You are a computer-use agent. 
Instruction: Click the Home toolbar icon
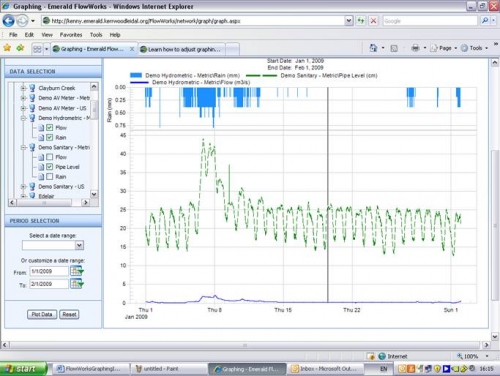pyautogui.click(x=373, y=48)
